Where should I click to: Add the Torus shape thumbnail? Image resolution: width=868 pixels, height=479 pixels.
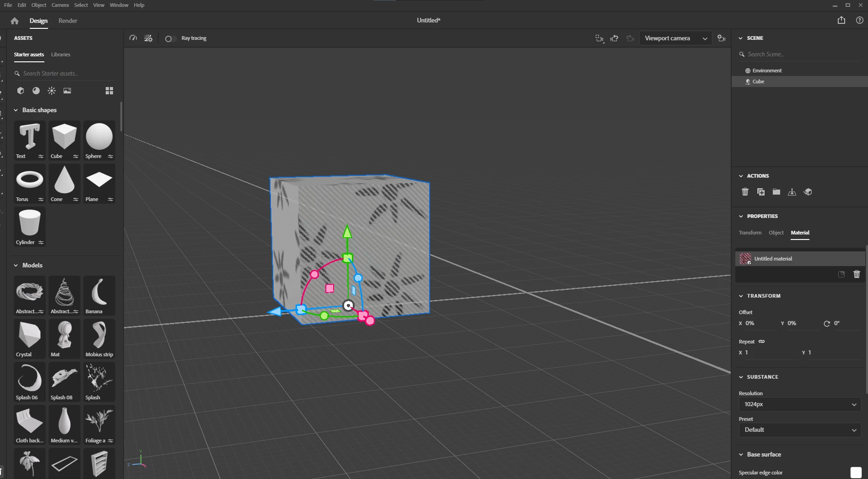click(30, 183)
